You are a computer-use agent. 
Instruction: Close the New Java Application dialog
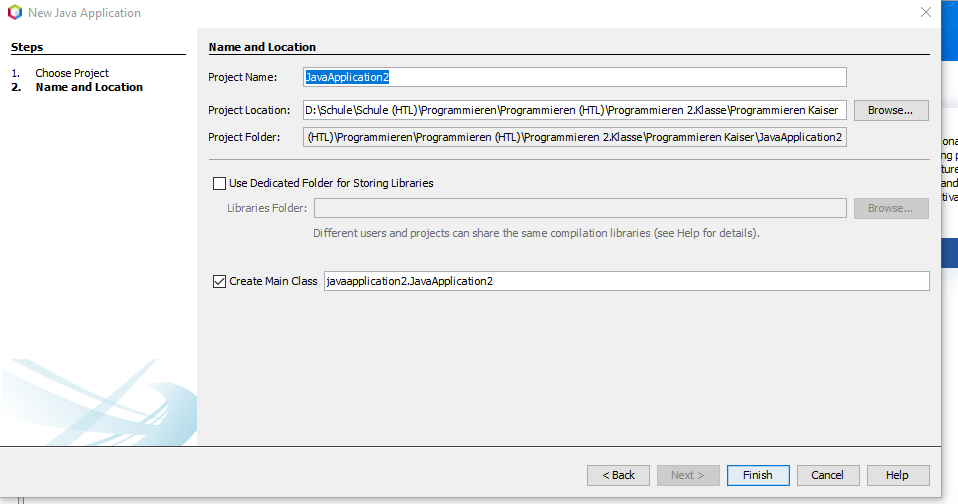[926, 12]
